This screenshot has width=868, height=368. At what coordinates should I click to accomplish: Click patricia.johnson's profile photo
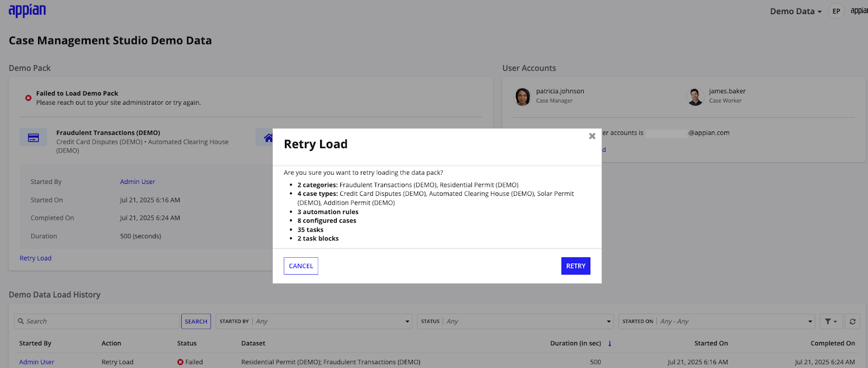point(522,97)
